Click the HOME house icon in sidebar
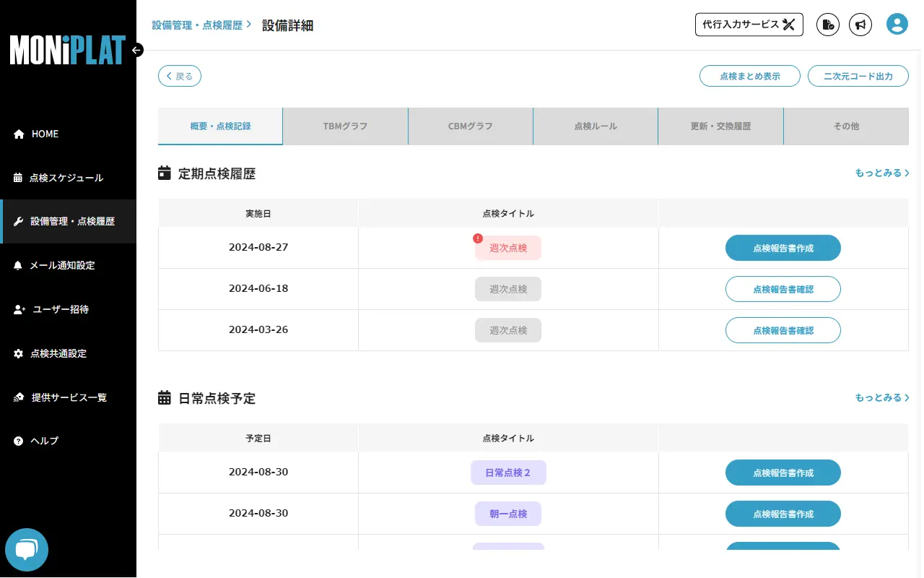Screen dimensions: 924x578 click(x=19, y=134)
